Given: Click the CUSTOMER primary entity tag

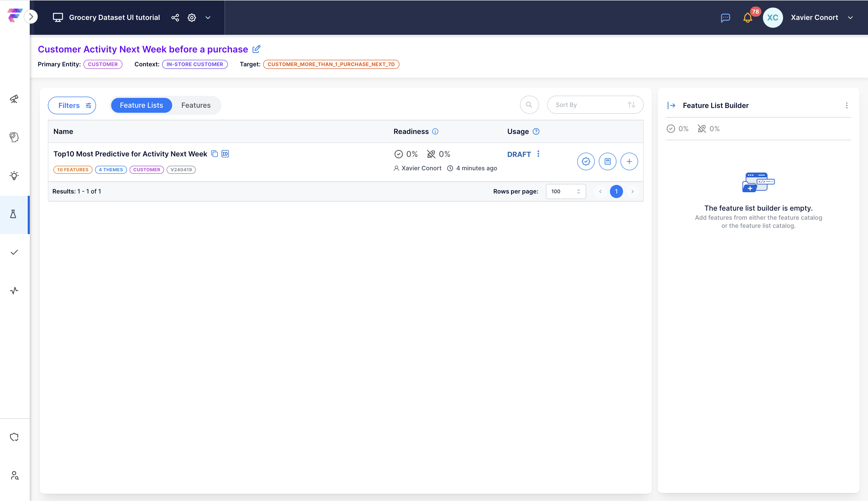Looking at the screenshot, I should (x=103, y=64).
